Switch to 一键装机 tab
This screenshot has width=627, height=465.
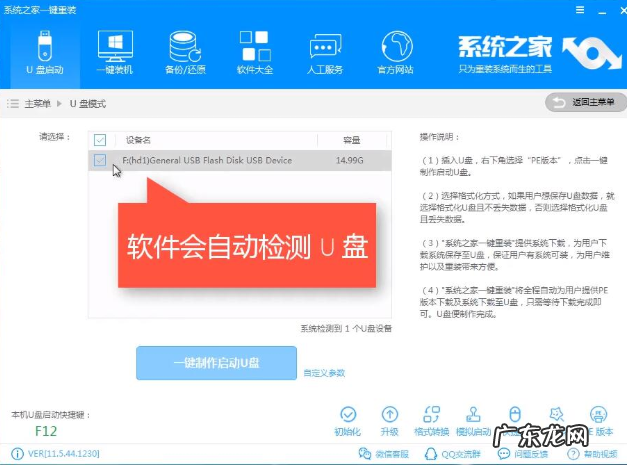[115, 53]
